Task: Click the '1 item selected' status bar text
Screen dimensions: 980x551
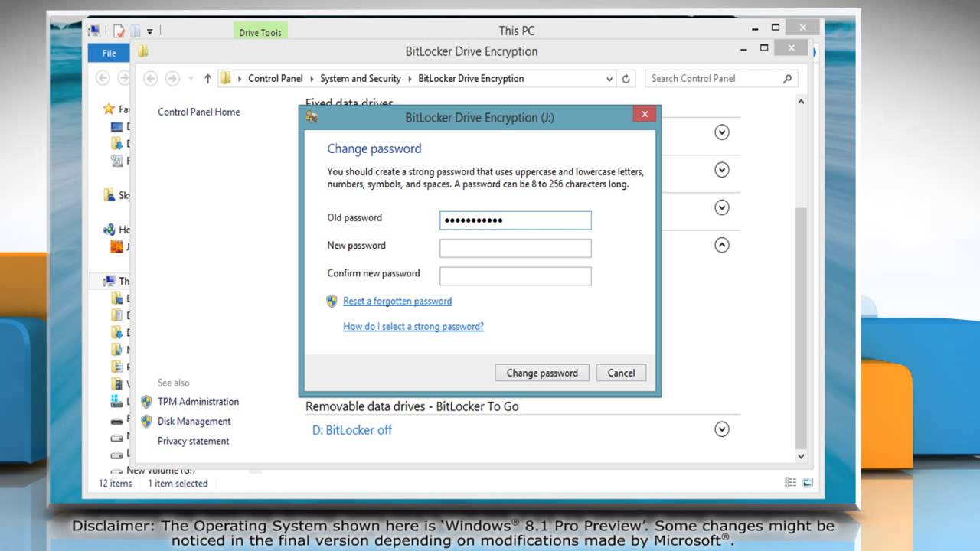Action: [178, 483]
